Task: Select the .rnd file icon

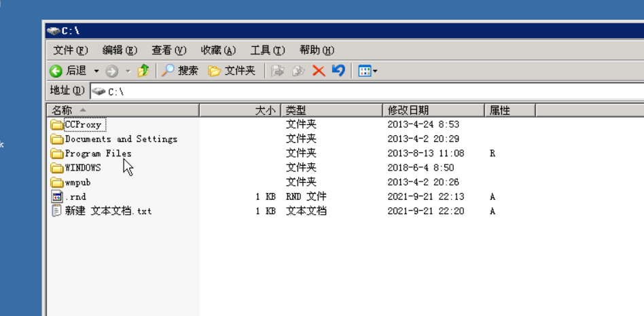Action: coord(56,196)
